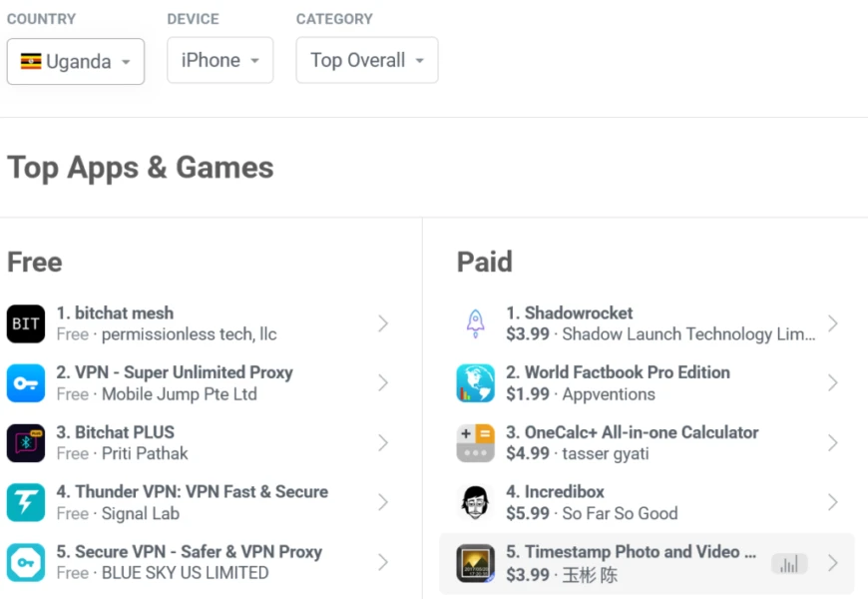Expand the Incredibox row chevron

[833, 502]
